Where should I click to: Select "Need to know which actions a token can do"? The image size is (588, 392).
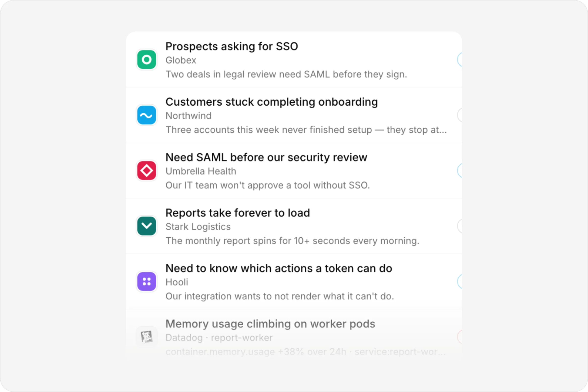pos(294,282)
